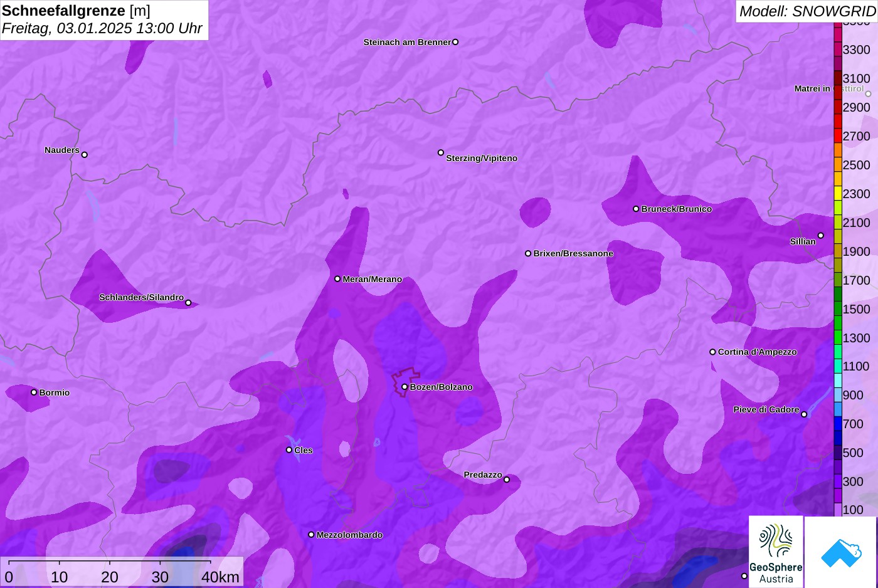The image size is (878, 588).
Task: Select the Nauders town marker dot
Action: 85,155
